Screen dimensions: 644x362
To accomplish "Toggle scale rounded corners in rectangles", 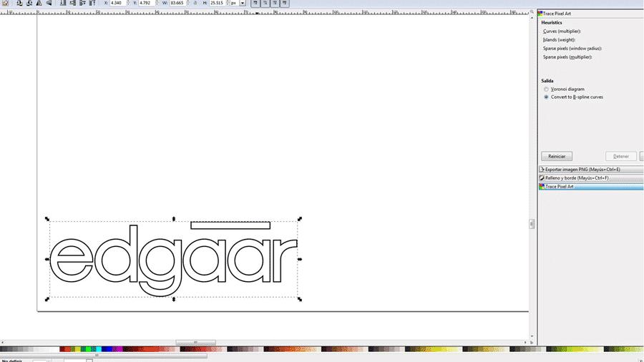I will pyautogui.click(x=265, y=3).
